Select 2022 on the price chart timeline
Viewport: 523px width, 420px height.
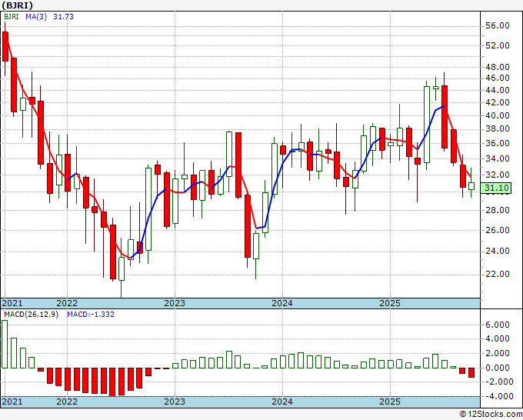click(67, 303)
